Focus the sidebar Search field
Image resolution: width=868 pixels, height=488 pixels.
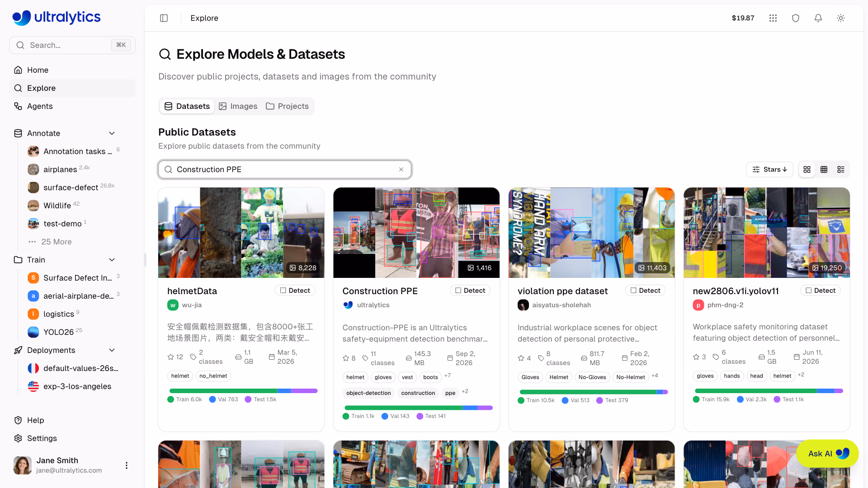tap(72, 45)
